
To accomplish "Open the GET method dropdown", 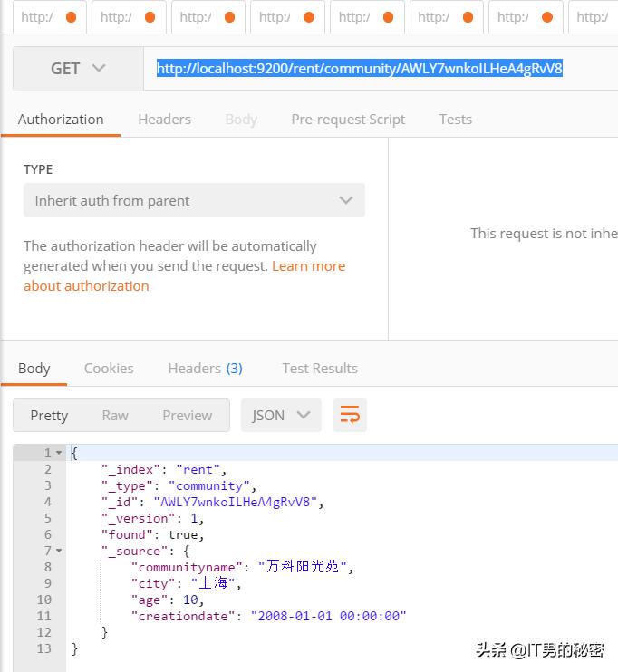I will click(79, 69).
